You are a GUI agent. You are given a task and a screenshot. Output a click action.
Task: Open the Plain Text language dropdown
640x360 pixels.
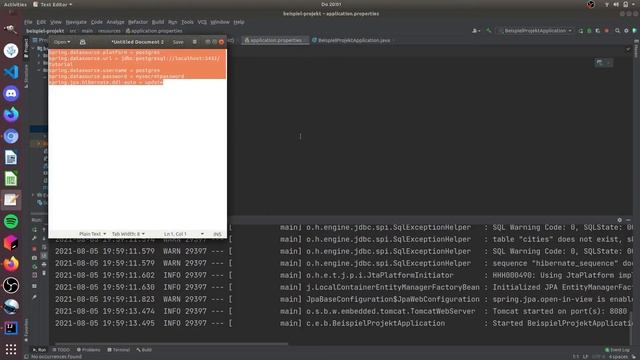click(92, 234)
